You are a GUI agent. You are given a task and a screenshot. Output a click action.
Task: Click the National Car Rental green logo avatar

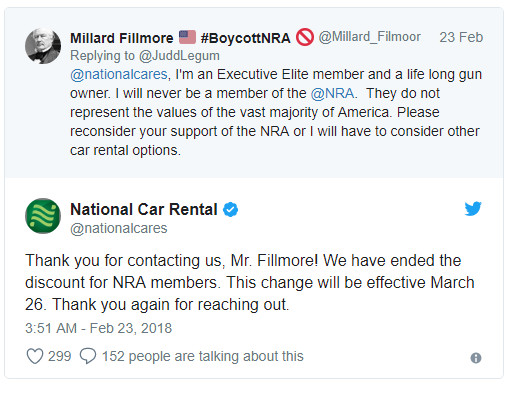43,216
